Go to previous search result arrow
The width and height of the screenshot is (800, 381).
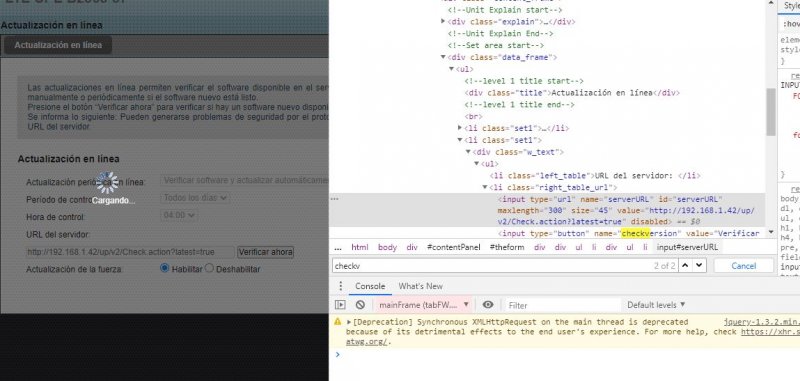coord(685,265)
